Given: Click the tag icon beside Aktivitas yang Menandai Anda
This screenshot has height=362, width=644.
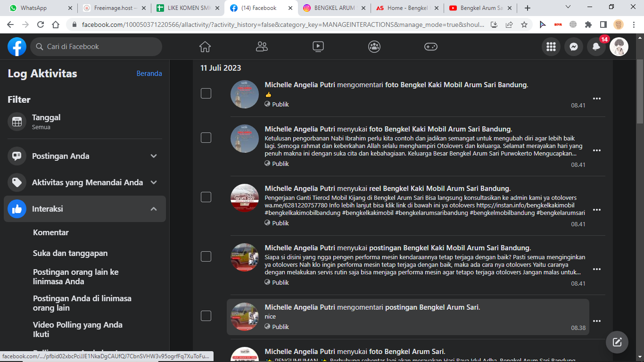Looking at the screenshot, I should [x=17, y=182].
